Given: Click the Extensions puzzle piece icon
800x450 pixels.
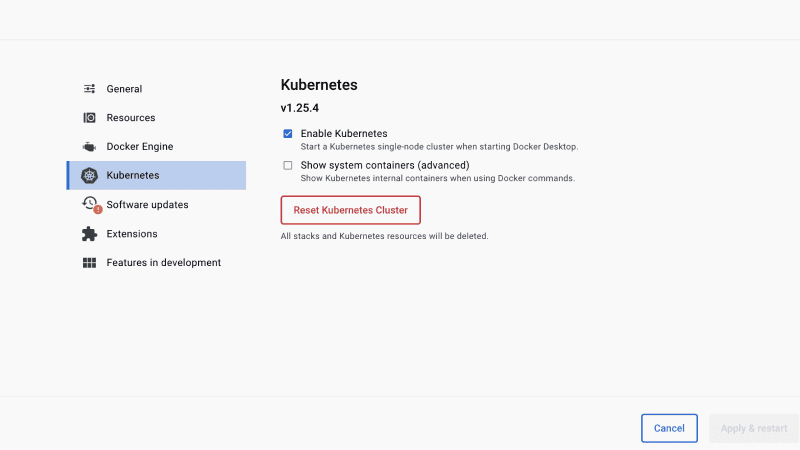Looking at the screenshot, I should (x=89, y=234).
